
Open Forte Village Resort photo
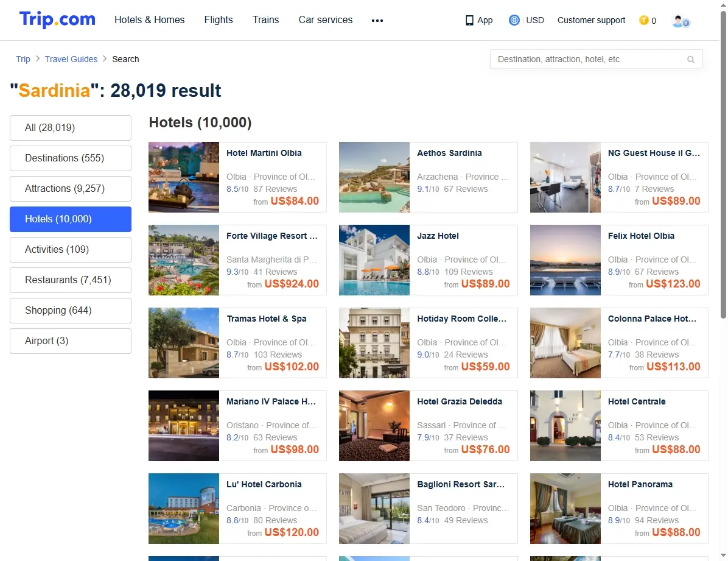pyautogui.click(x=184, y=260)
